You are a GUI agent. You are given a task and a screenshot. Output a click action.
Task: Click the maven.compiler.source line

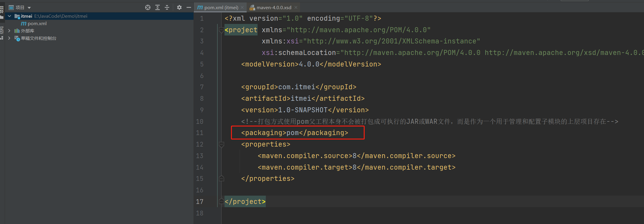tap(357, 156)
